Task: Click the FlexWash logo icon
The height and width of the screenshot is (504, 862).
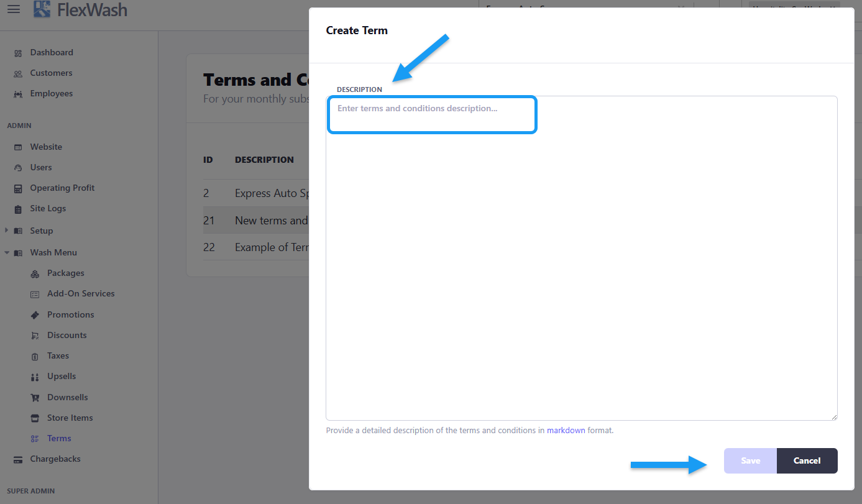Action: (42, 9)
